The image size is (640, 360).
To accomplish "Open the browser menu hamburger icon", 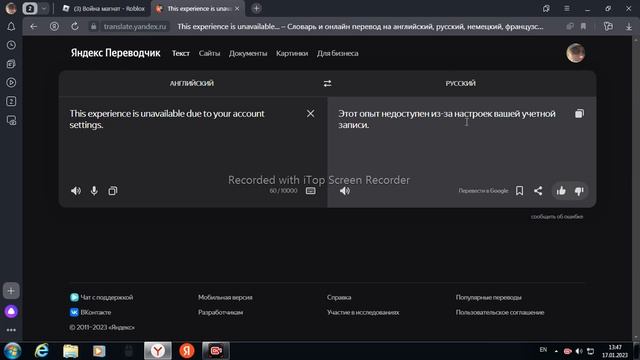I will click(567, 9).
